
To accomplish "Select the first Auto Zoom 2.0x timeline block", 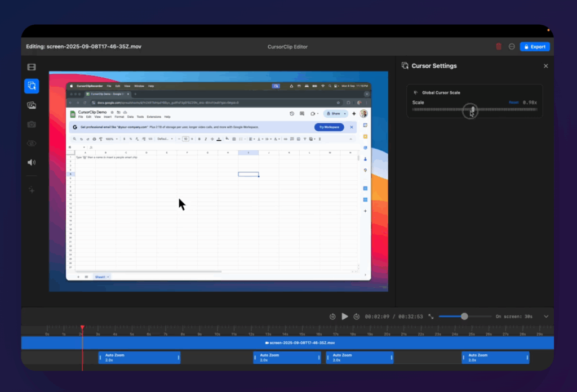I will [139, 357].
